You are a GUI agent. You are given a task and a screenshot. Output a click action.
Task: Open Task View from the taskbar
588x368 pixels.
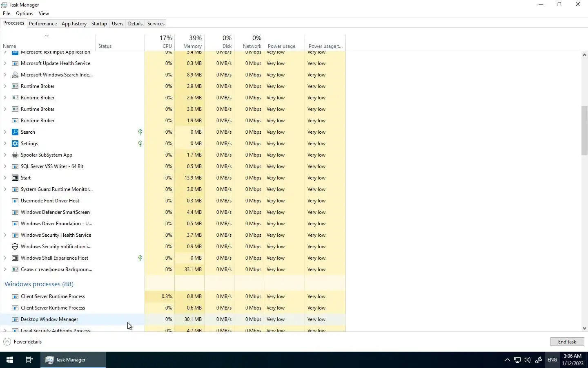(29, 360)
